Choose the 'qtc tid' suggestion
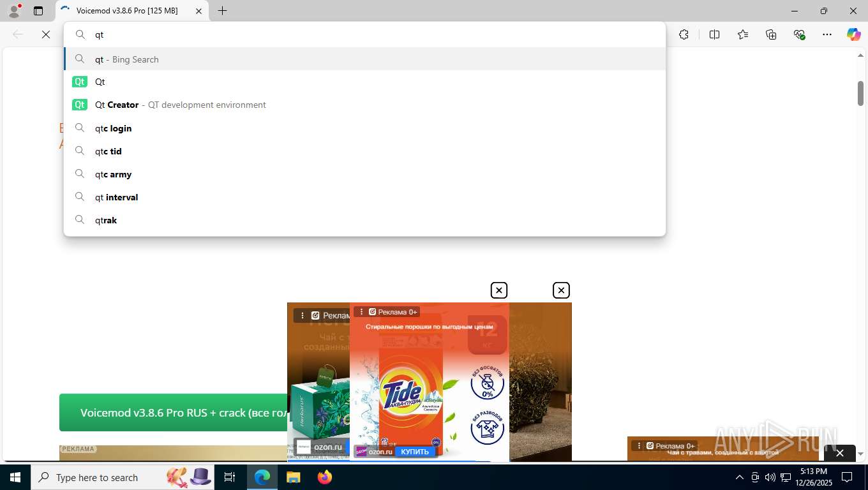868x490 pixels. pyautogui.click(x=364, y=151)
